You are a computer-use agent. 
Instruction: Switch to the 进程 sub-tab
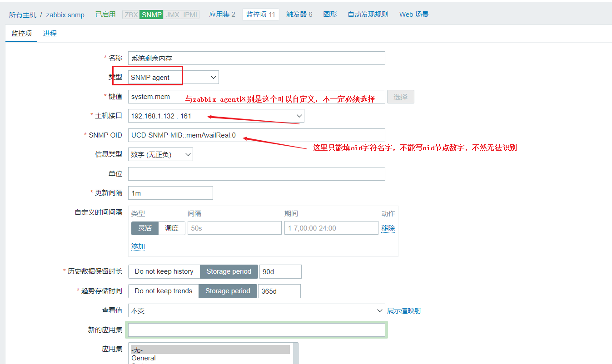pyautogui.click(x=50, y=34)
